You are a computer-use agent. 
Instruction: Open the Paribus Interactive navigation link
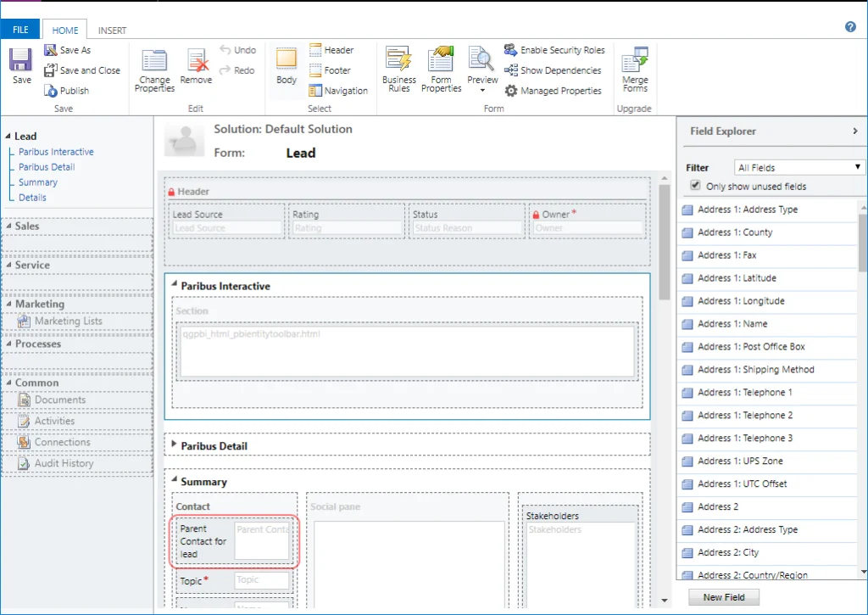pyautogui.click(x=56, y=152)
